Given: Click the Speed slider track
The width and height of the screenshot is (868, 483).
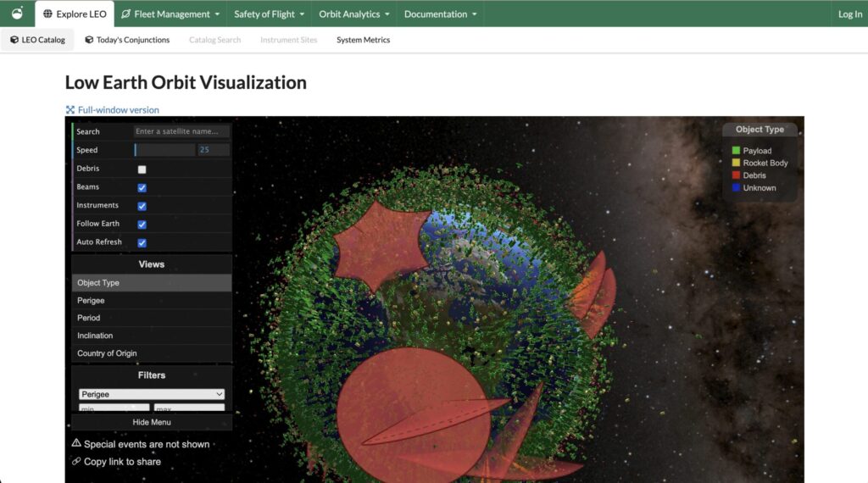Looking at the screenshot, I should 164,150.
